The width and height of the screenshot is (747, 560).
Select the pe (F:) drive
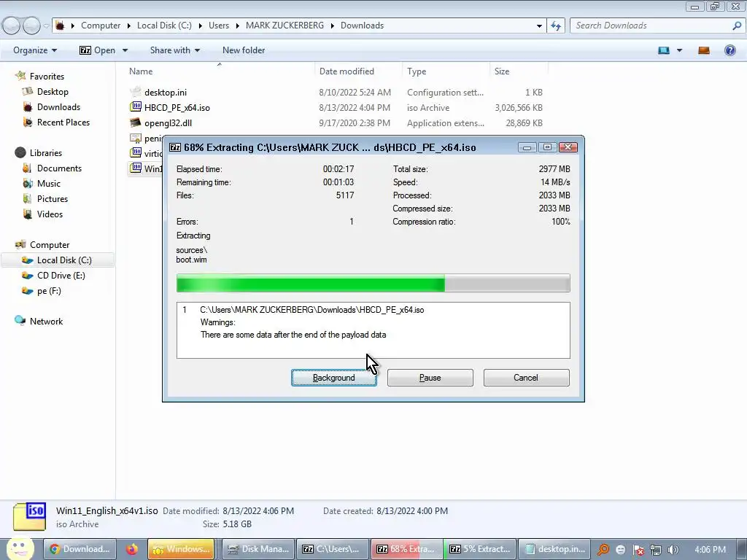coord(49,290)
